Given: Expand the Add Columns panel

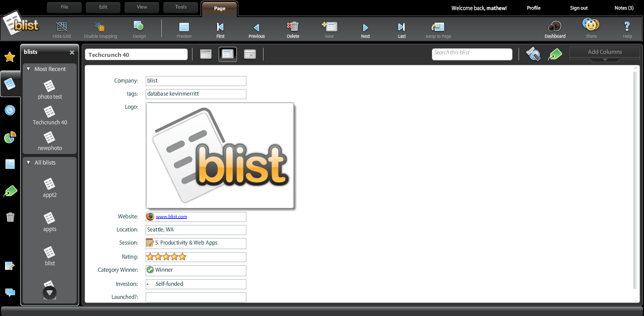Looking at the screenshot, I should 605,52.
